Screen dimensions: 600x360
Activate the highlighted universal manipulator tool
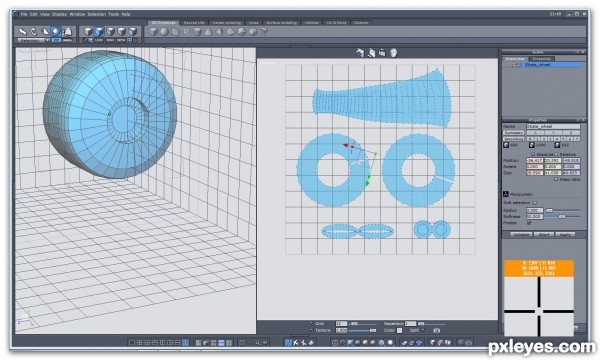(x=56, y=31)
